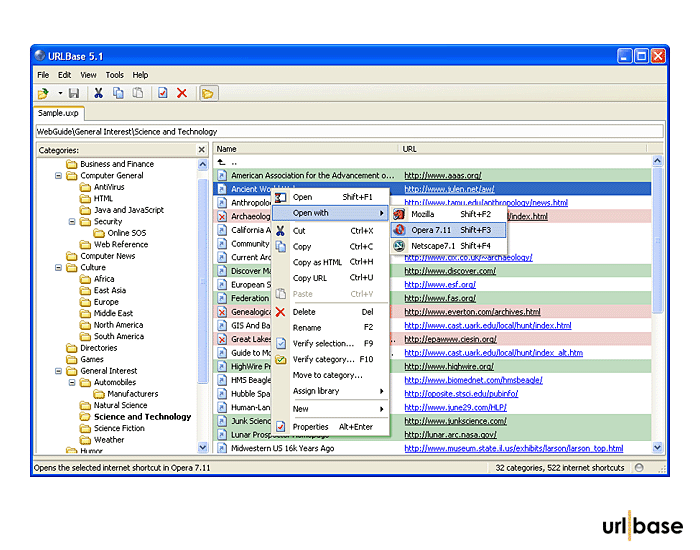Click the Save toolbar icon

pos(74,93)
